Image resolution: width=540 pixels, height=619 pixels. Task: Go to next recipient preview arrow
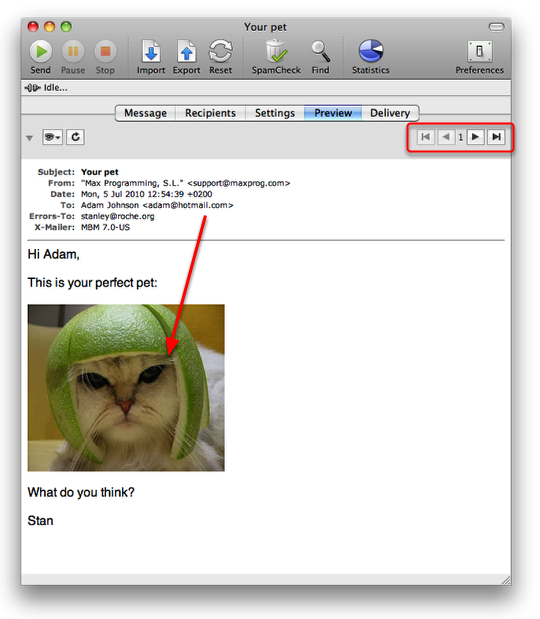[x=475, y=137]
